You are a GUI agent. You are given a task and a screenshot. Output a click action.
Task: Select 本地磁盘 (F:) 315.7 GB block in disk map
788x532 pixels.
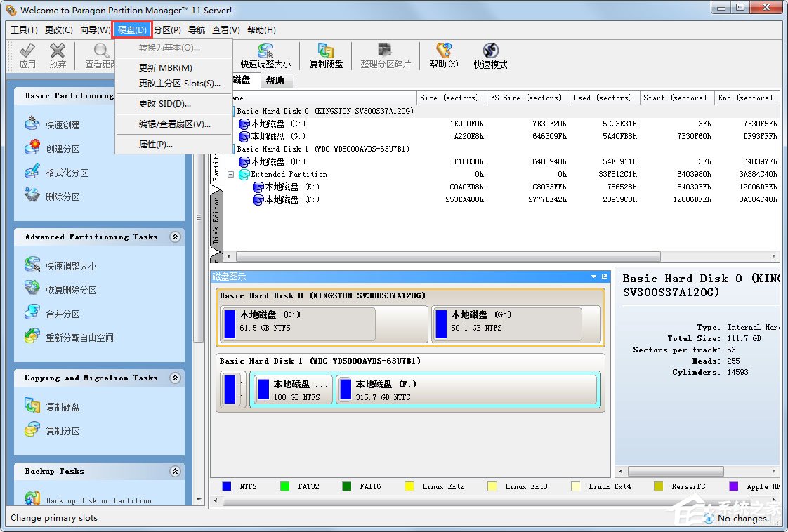[x=467, y=390]
